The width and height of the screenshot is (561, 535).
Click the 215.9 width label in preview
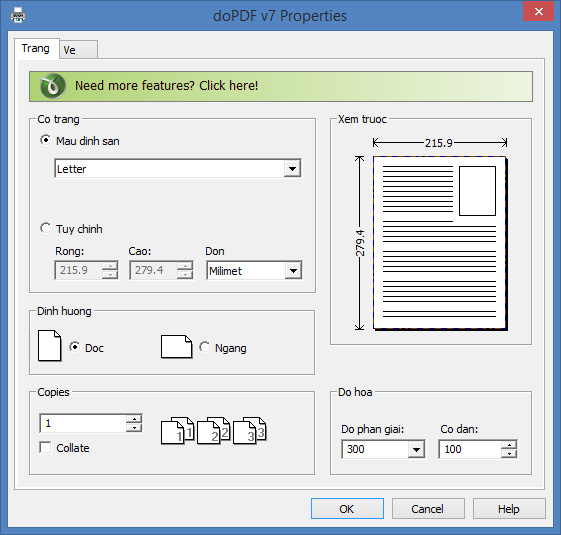(439, 143)
